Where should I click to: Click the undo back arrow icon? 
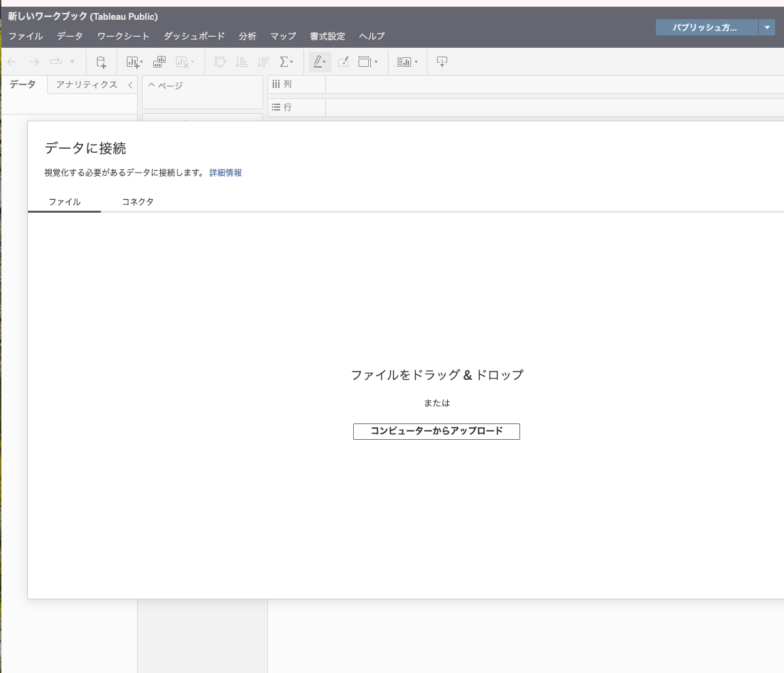12,62
